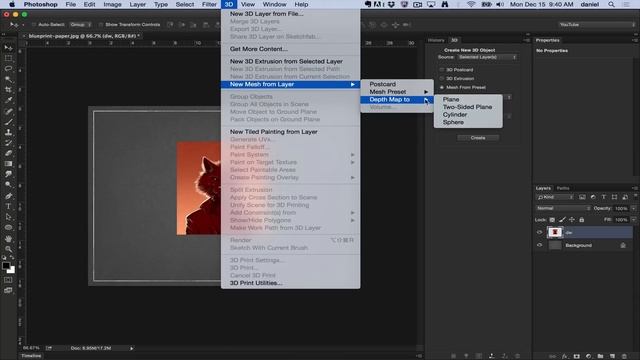This screenshot has width=640, height=360.
Task: Select the History Brush tool
Action: click(8, 143)
